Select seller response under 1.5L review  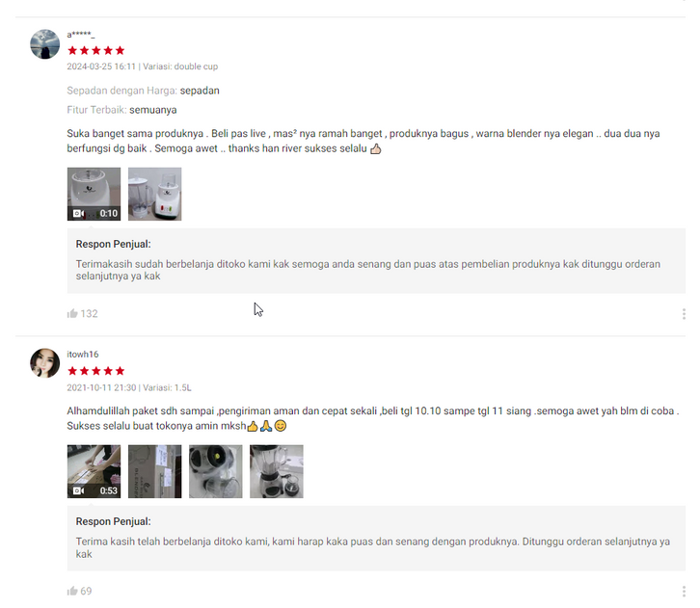click(376, 539)
